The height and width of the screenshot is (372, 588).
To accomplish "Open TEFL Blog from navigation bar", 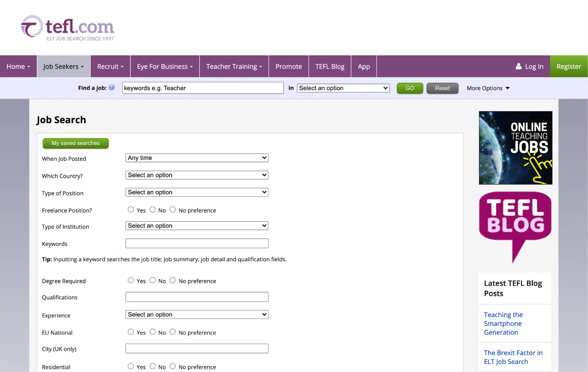I will (x=330, y=66).
